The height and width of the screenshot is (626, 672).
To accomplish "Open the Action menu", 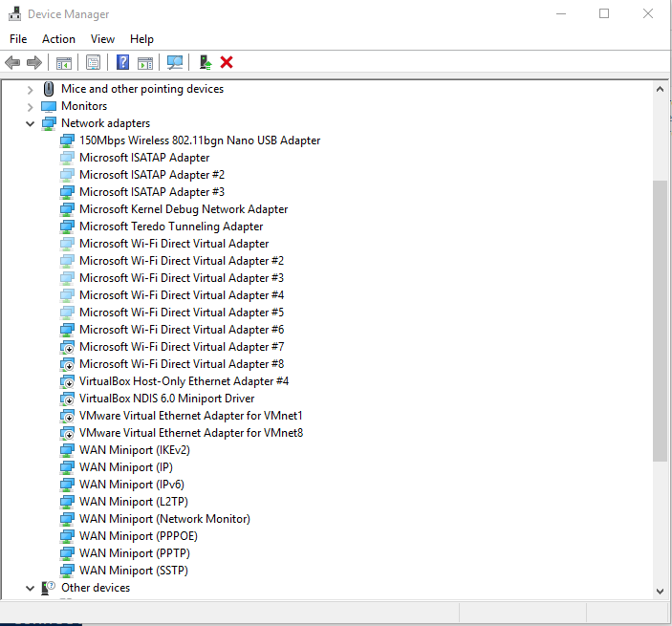I will [58, 39].
